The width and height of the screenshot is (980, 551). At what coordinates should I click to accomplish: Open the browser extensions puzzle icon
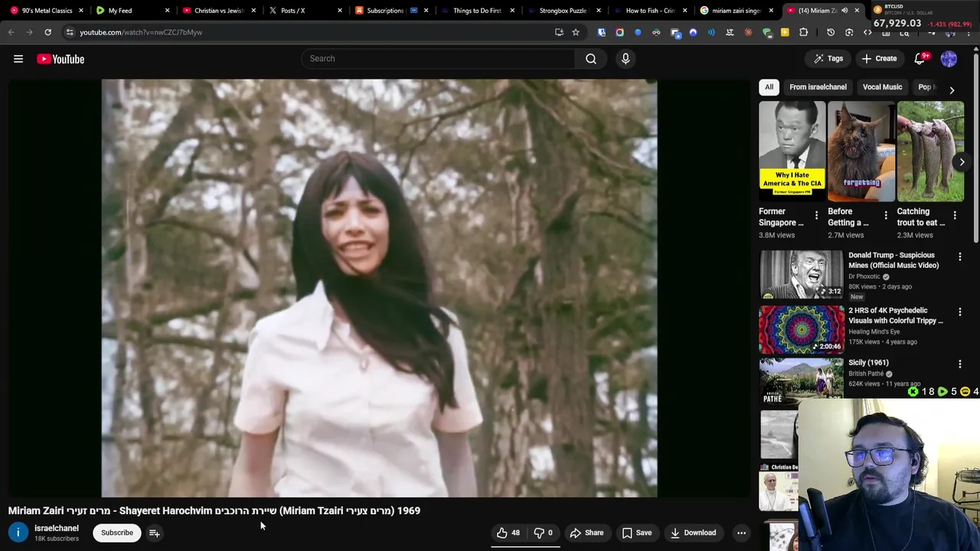point(803,32)
